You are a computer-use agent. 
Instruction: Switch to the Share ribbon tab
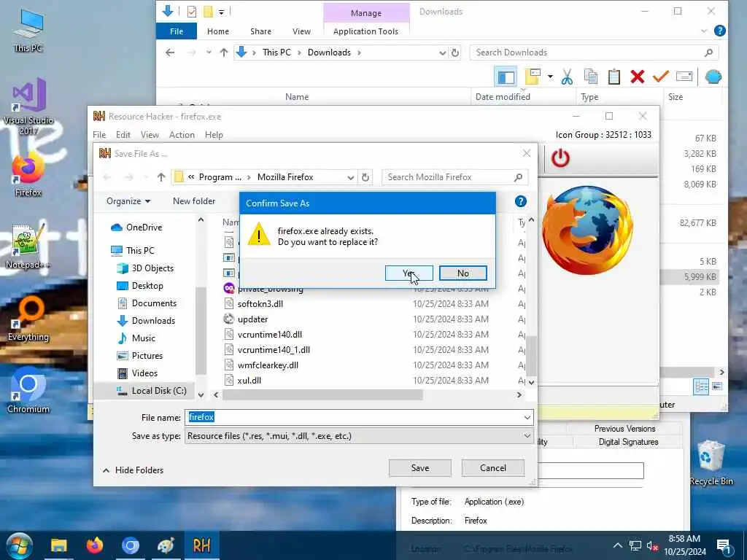(260, 31)
